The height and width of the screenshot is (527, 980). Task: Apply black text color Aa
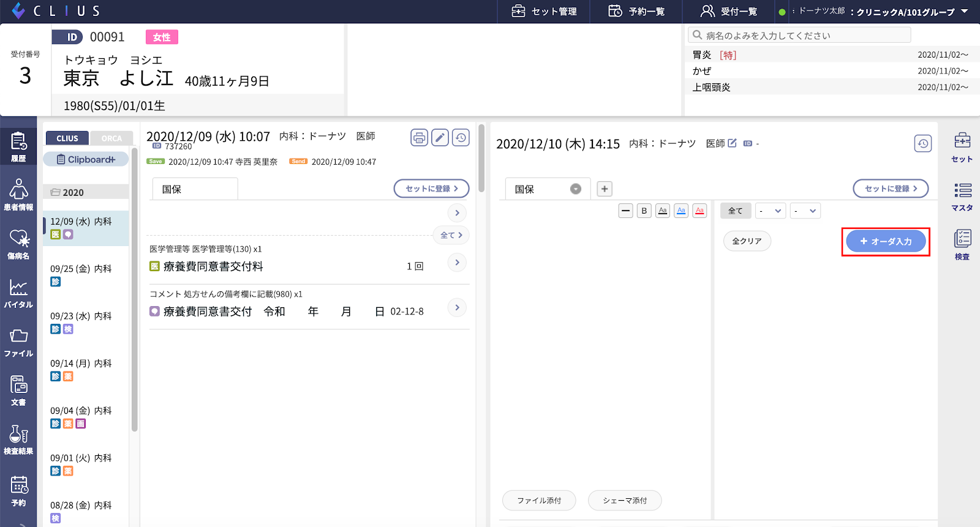pyautogui.click(x=663, y=211)
